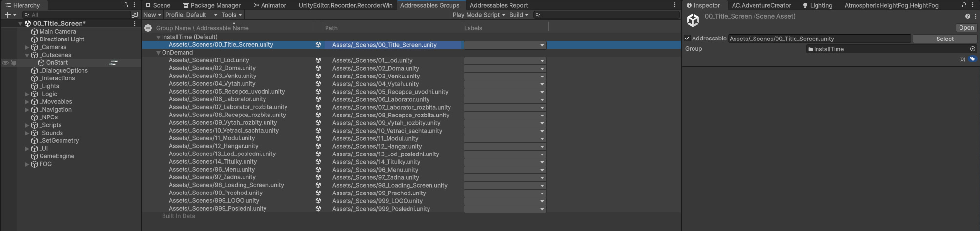Click the Inspector panel lock icon
This screenshot has height=231, width=980.
point(964,5)
